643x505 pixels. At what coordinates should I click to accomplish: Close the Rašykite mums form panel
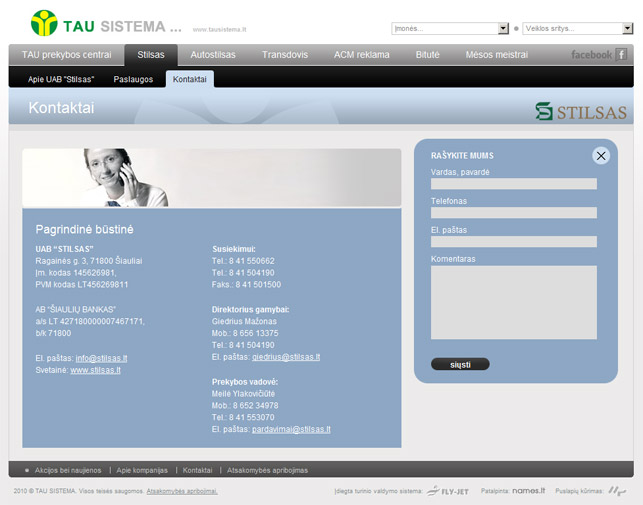(600, 155)
